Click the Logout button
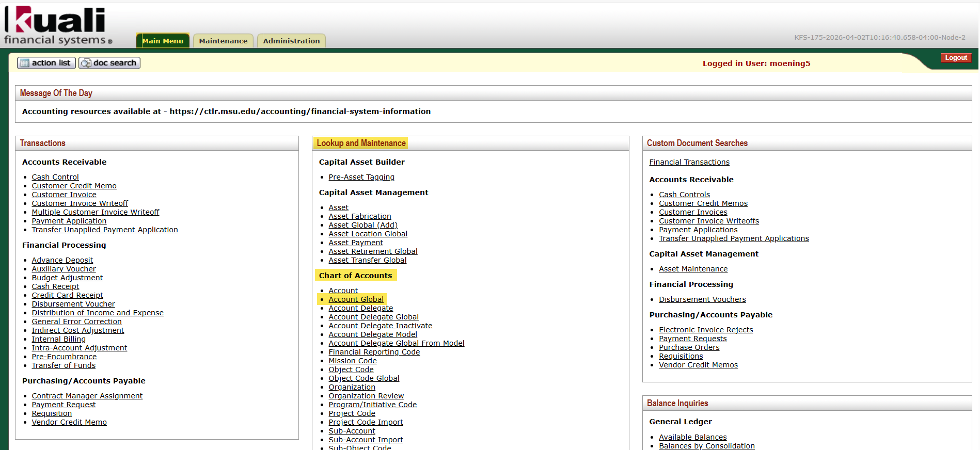 click(956, 58)
